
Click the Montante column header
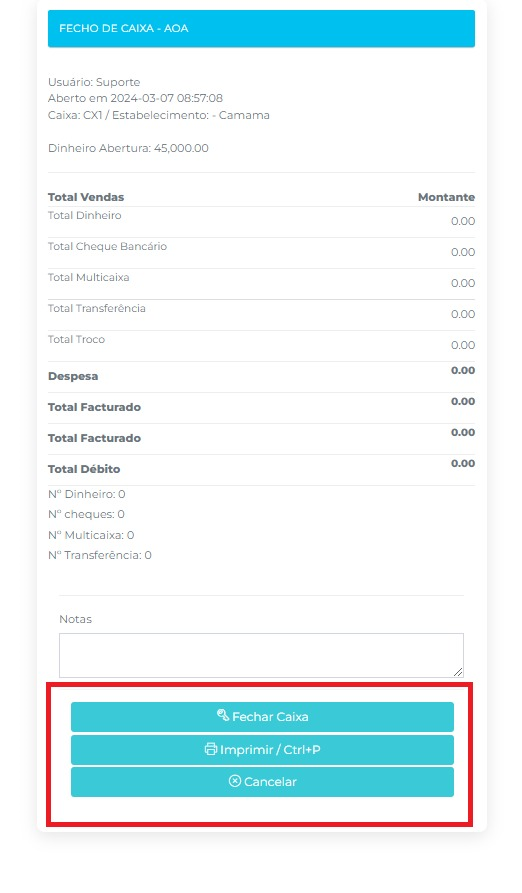tap(446, 197)
